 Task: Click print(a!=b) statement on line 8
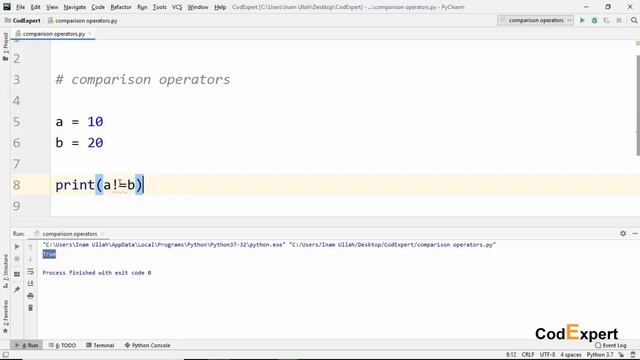[99, 185]
